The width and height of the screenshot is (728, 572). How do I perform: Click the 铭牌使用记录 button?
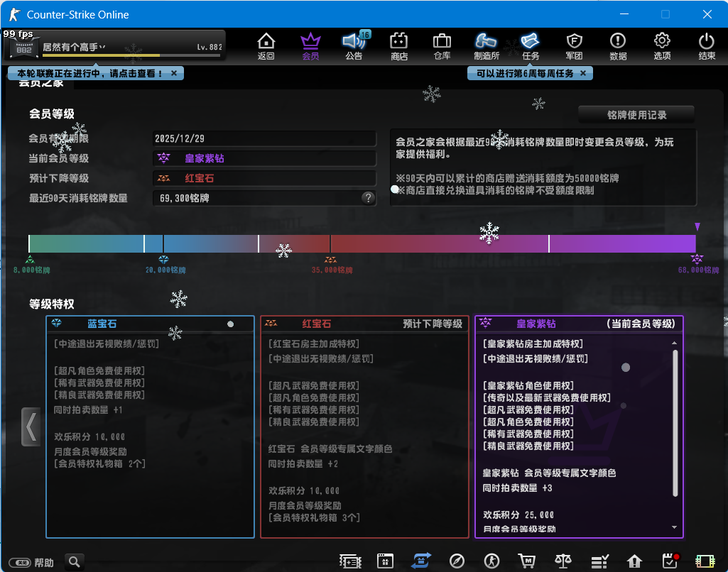(x=636, y=114)
